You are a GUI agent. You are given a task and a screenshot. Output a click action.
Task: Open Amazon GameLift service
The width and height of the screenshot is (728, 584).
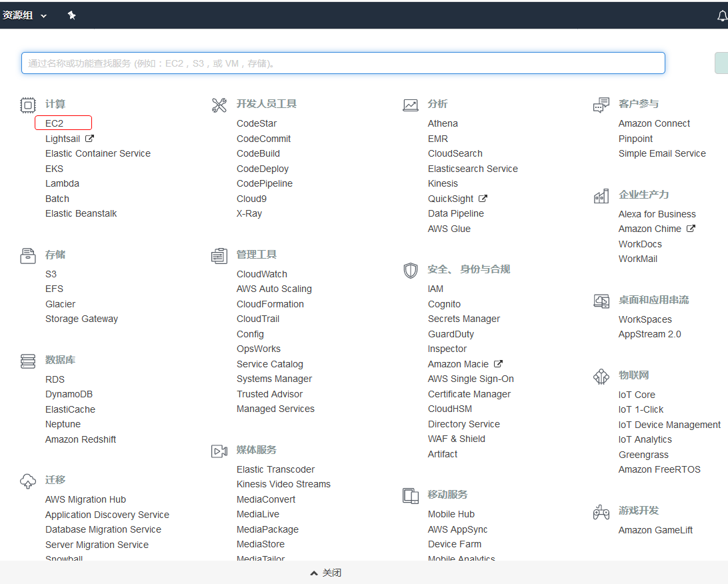coord(655,530)
